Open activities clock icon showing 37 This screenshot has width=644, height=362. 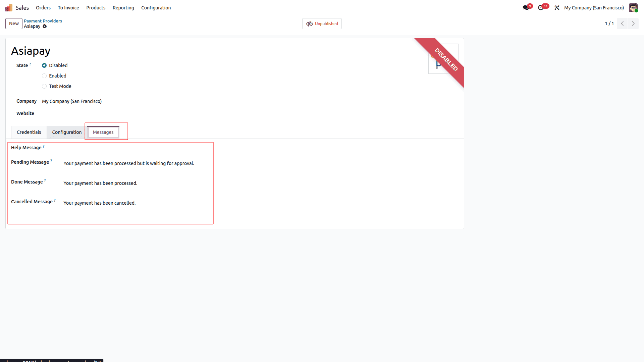tap(542, 7)
